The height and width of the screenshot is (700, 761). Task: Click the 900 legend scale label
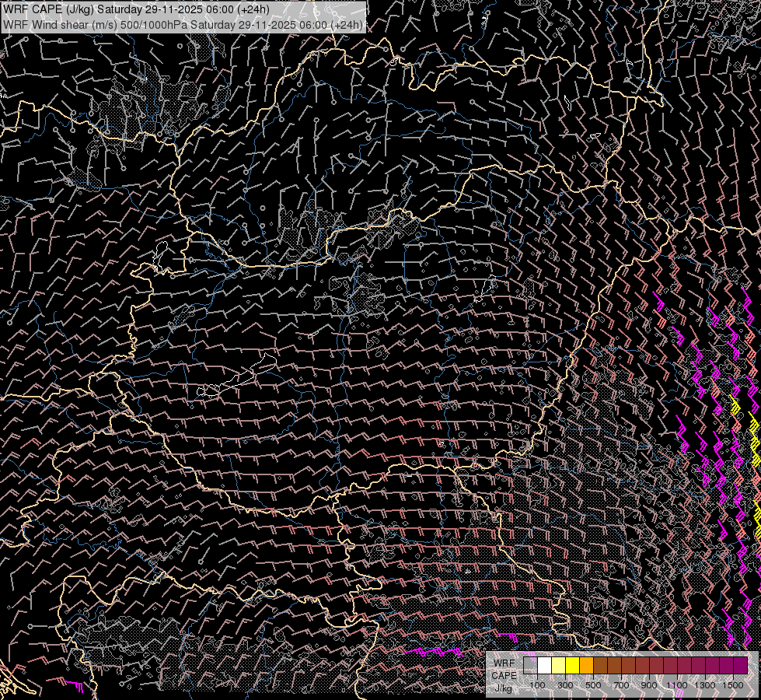point(649,685)
